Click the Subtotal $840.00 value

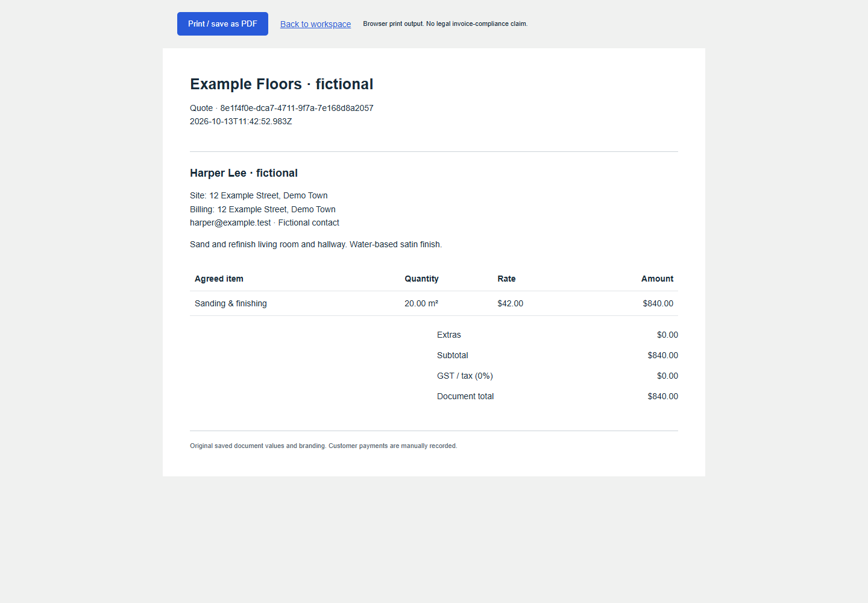[x=662, y=355]
